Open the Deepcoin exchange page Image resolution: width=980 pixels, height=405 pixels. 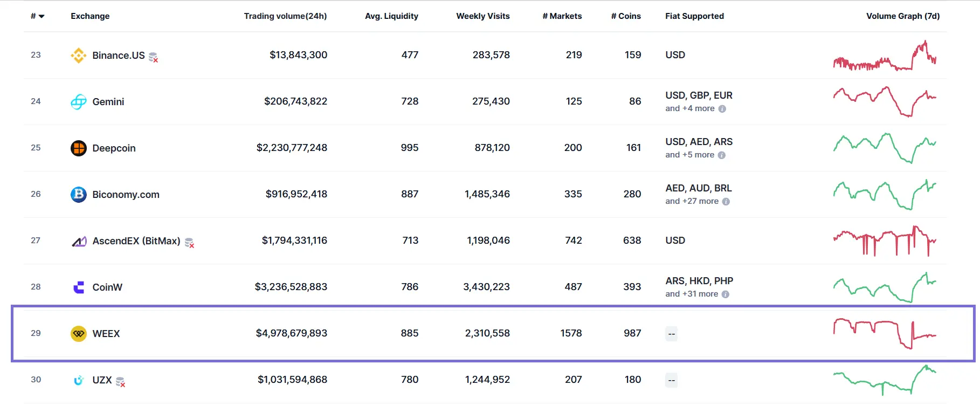(114, 148)
